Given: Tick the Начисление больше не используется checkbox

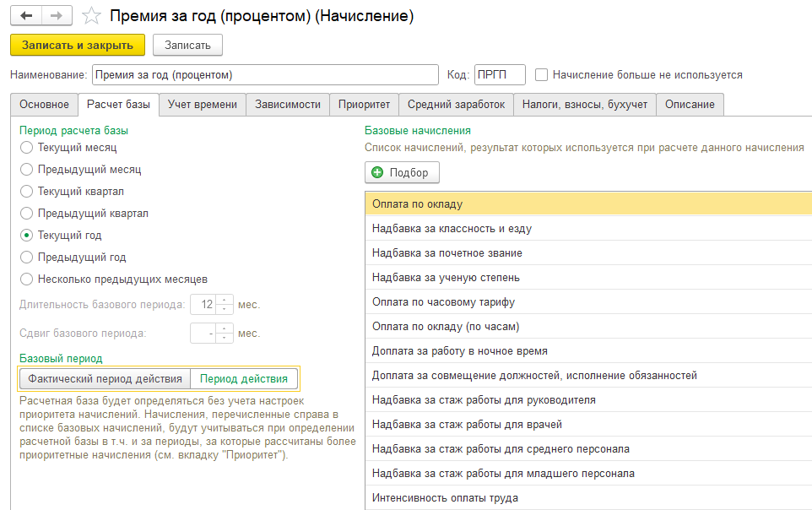Looking at the screenshot, I should (x=541, y=74).
